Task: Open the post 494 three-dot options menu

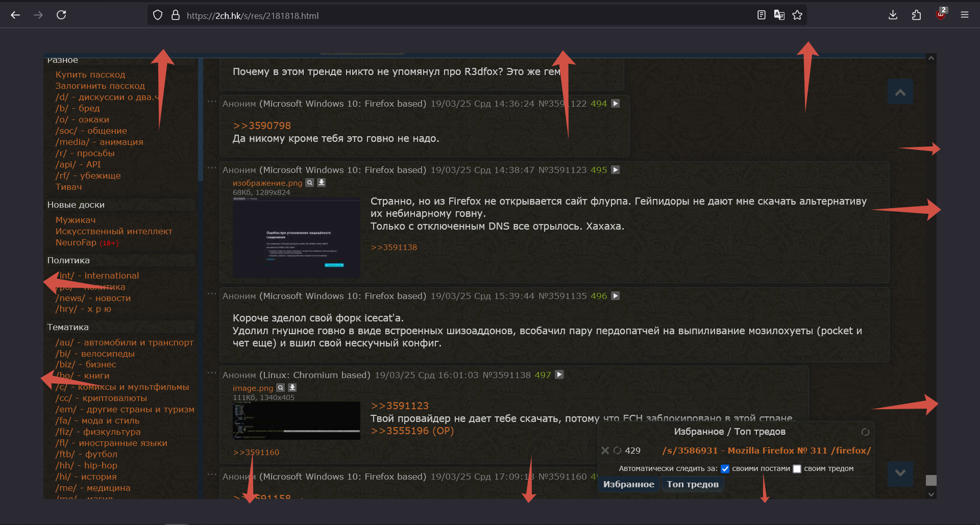Action: pos(212,102)
